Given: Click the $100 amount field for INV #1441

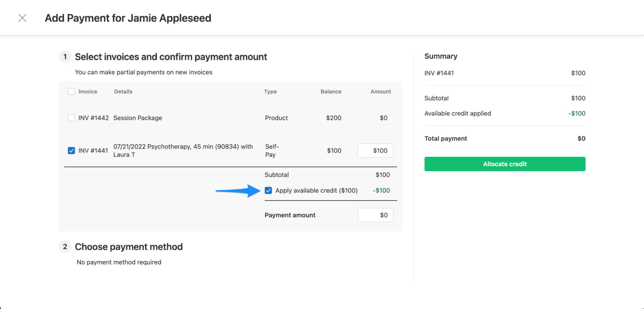Looking at the screenshot, I should click(x=375, y=150).
